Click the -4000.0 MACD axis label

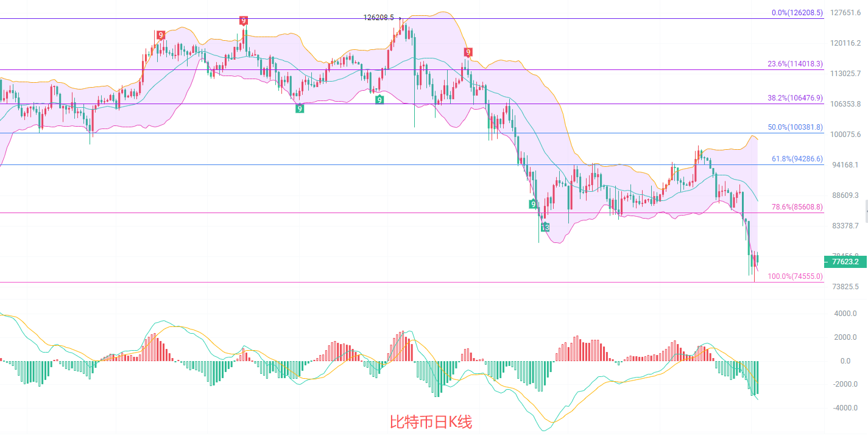tap(844, 408)
